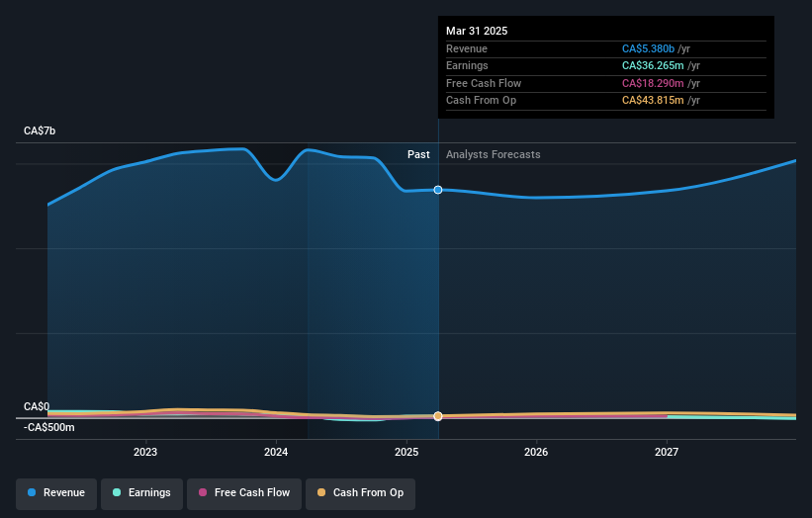Click the 'Past' section label
812x518 pixels.
[x=418, y=155]
